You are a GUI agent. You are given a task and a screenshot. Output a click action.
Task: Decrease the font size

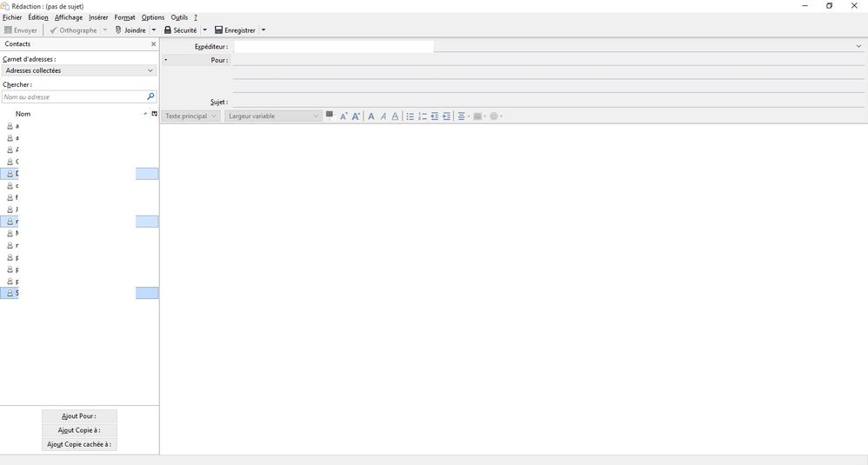344,116
